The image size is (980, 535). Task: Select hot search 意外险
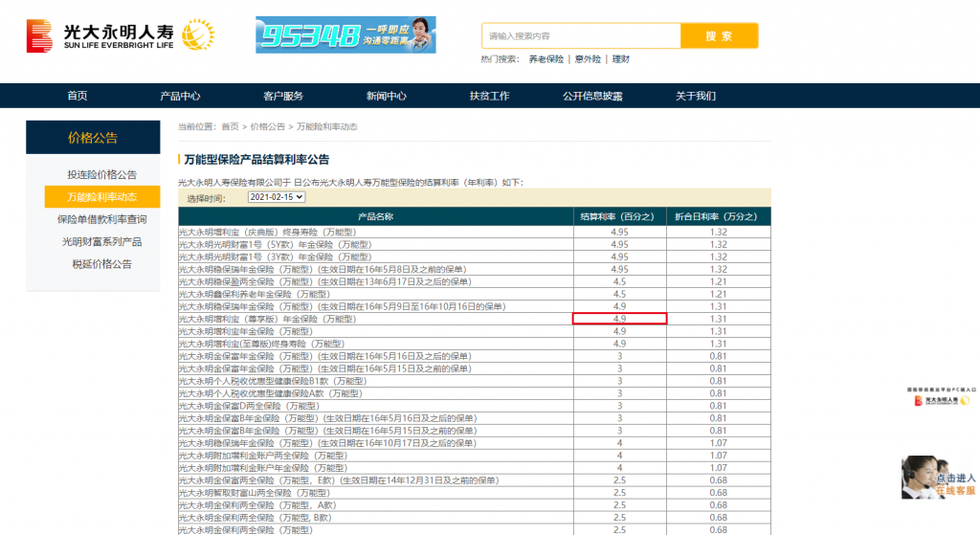(x=588, y=58)
